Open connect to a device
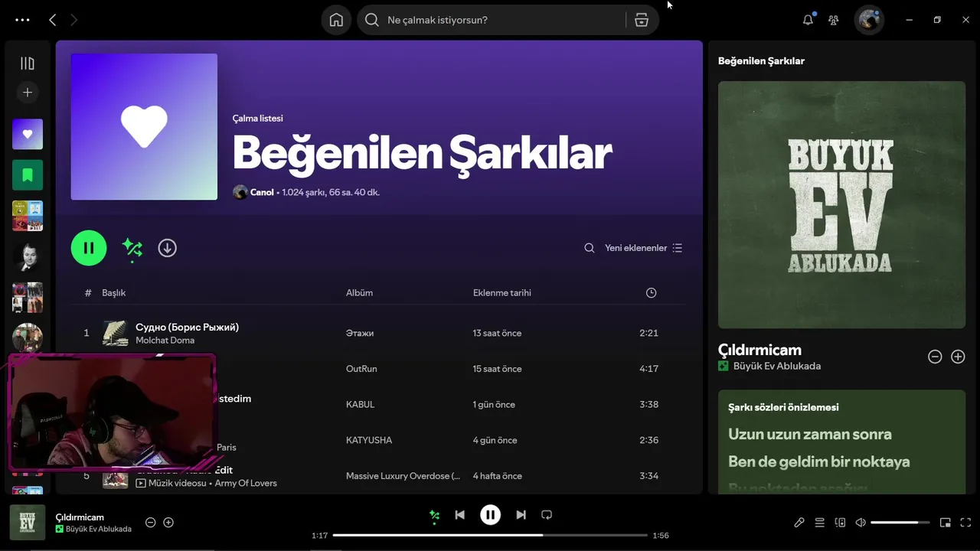Viewport: 980px width, 551px height. 840,523
